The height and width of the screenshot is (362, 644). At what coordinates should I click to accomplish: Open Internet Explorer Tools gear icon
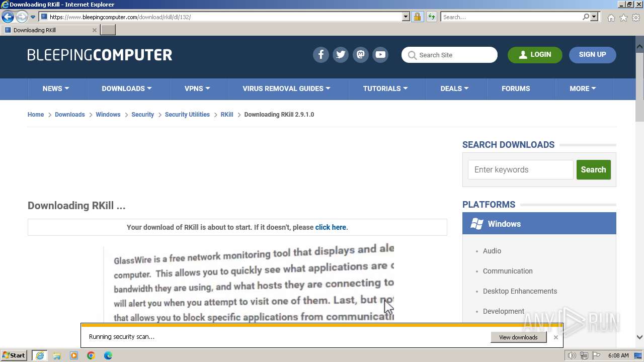coord(636,18)
